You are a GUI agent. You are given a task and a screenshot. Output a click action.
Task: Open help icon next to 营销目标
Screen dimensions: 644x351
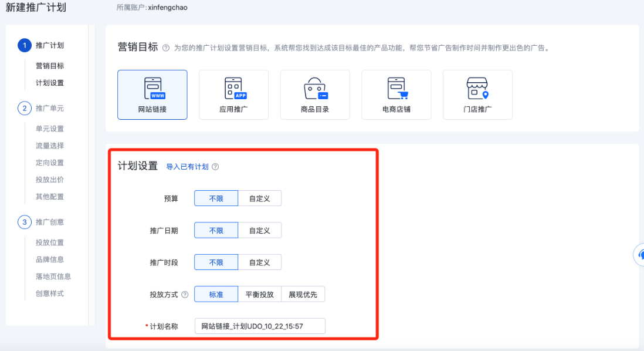click(x=166, y=48)
